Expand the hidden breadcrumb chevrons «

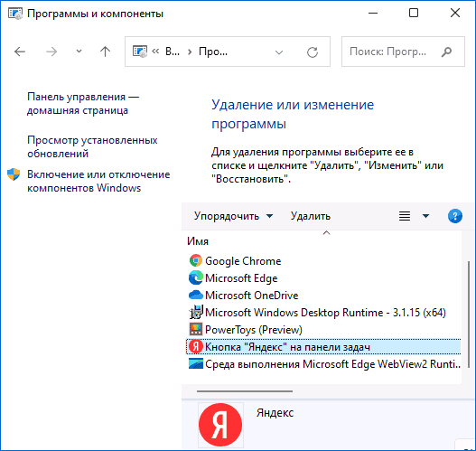tap(155, 52)
